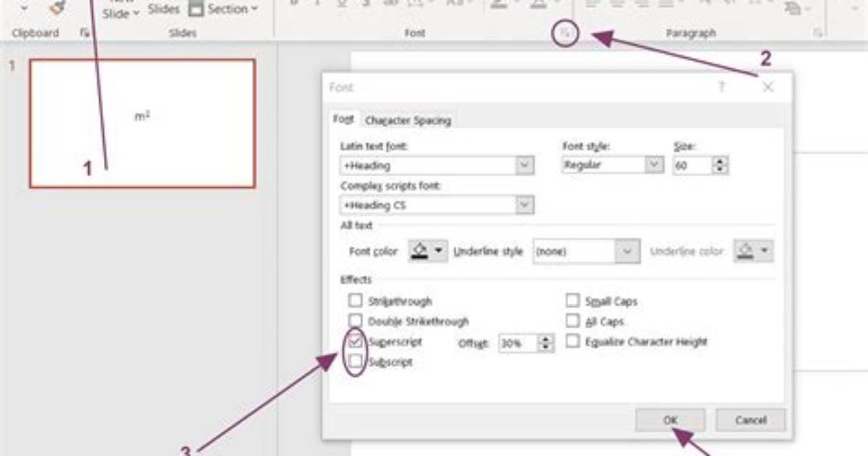Click the Offset percentage field
This screenshot has height=456, width=868.
click(518, 343)
